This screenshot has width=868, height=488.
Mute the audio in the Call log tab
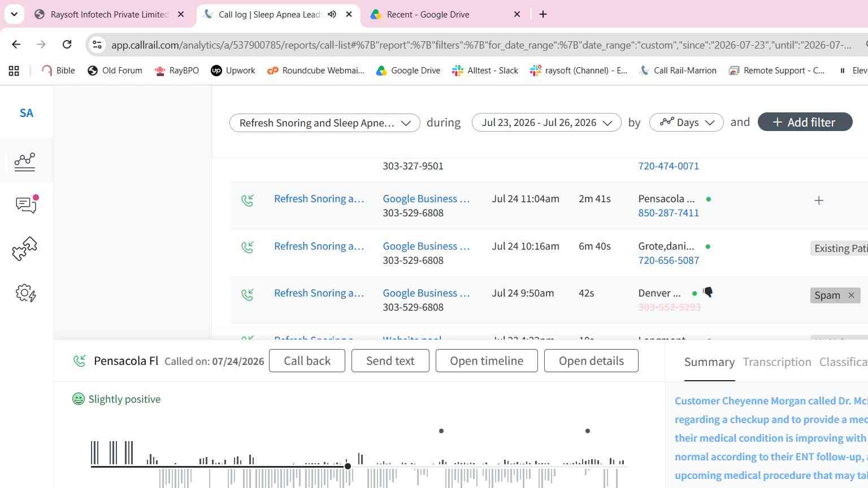tap(332, 14)
